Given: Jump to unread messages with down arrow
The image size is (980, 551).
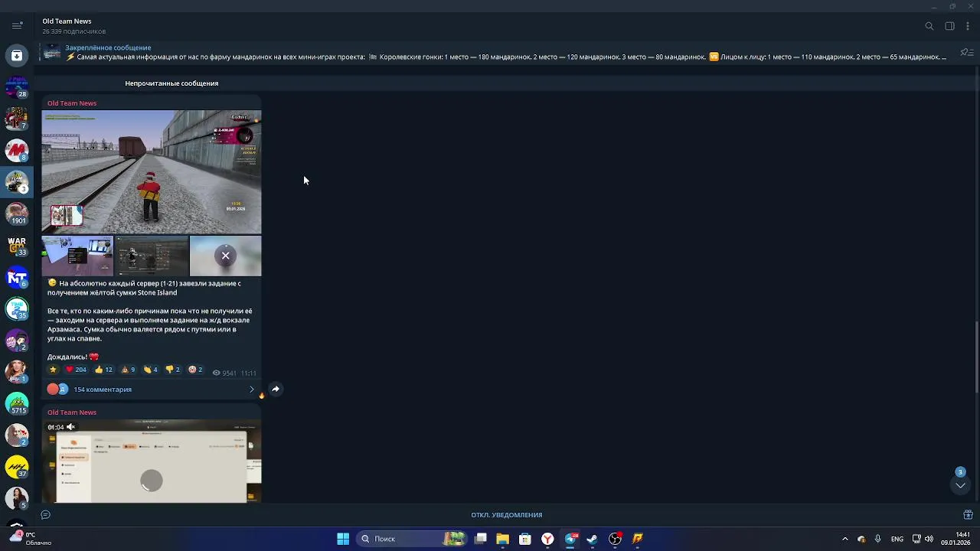Looking at the screenshot, I should tap(960, 485).
